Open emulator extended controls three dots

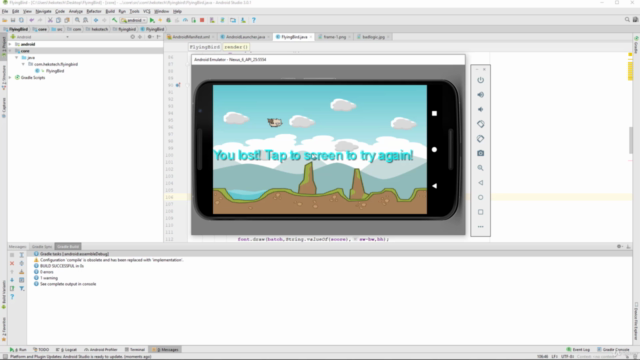pos(480,227)
